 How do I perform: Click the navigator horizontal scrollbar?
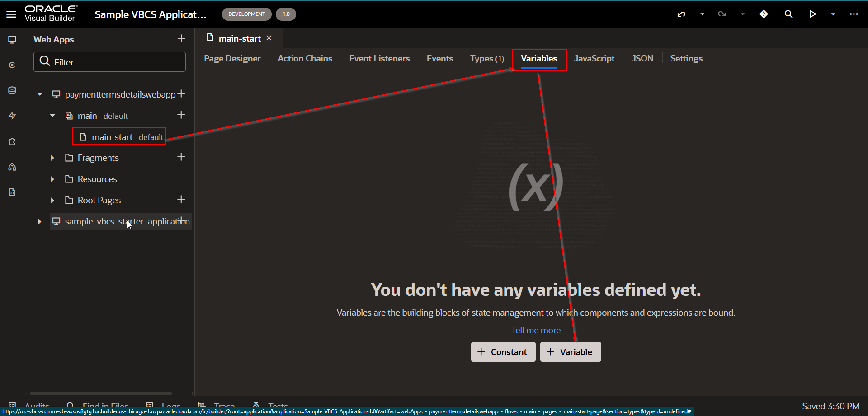101,393
